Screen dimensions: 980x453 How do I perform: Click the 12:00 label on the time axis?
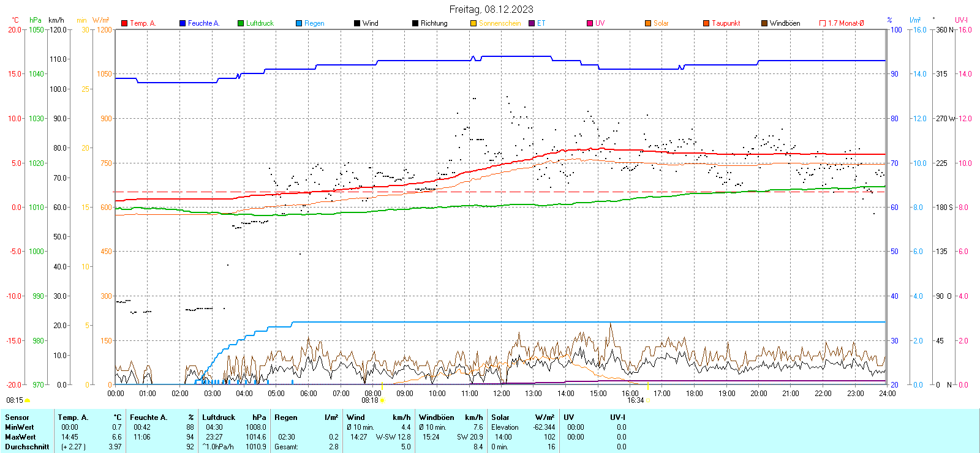click(501, 394)
